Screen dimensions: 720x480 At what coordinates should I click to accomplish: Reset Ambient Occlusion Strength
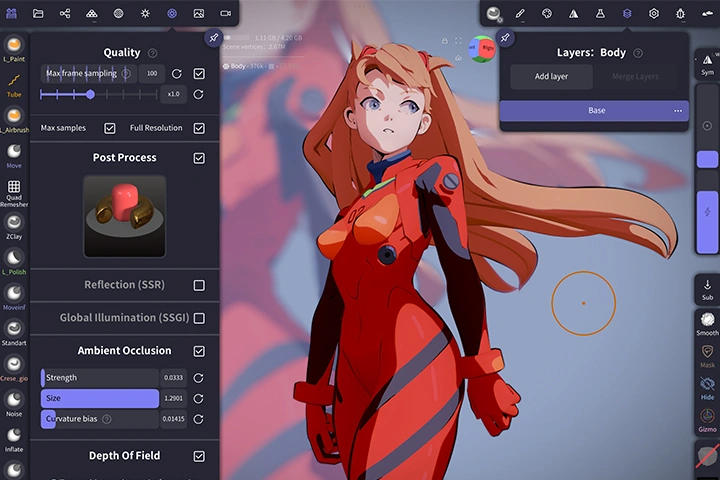pos(198,378)
